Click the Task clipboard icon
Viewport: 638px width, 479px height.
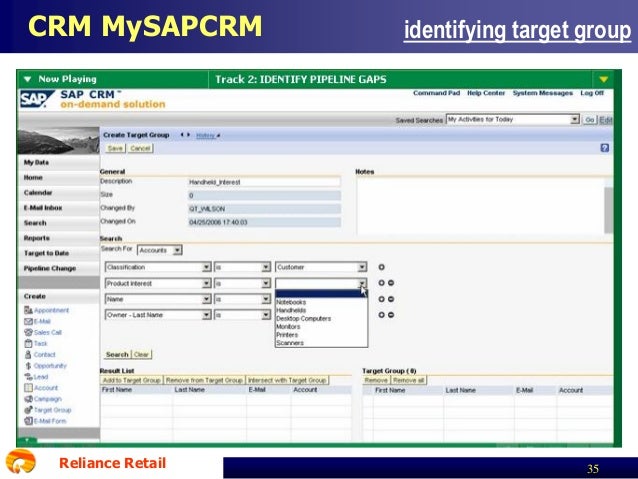28,343
